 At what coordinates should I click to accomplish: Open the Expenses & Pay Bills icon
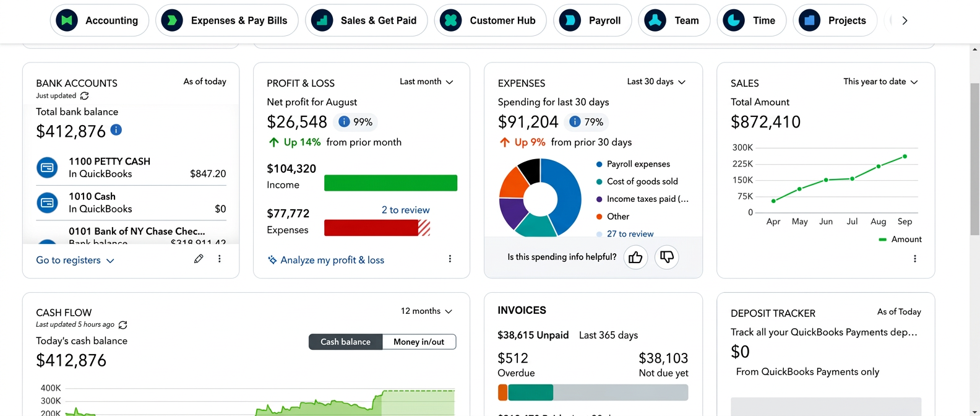coord(172,20)
